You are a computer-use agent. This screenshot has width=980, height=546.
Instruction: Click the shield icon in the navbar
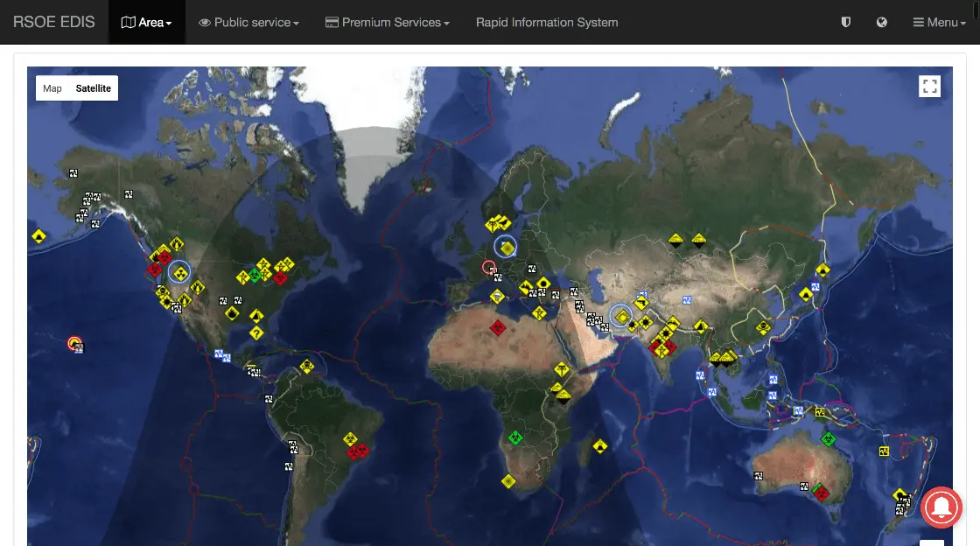[x=845, y=23]
